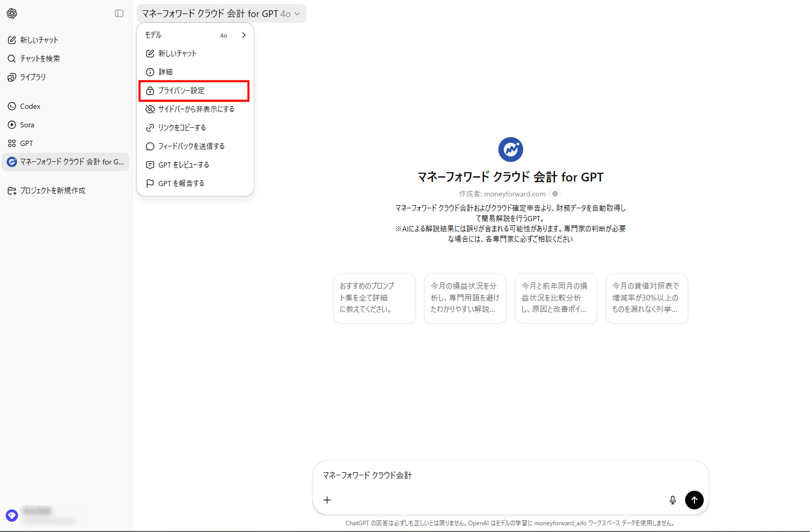Image resolution: width=810 pixels, height=532 pixels.
Task: Click the message input text field
Action: (x=511, y=475)
